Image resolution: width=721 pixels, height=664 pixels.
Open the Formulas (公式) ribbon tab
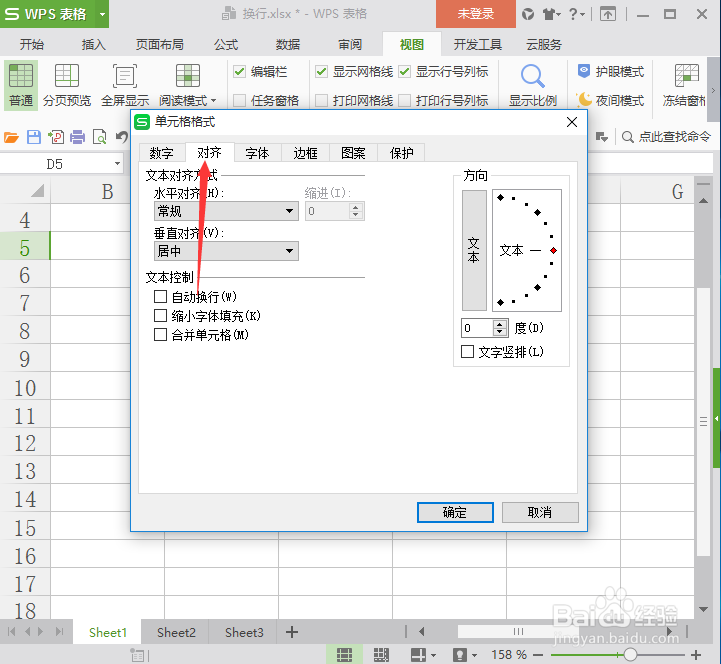[226, 45]
